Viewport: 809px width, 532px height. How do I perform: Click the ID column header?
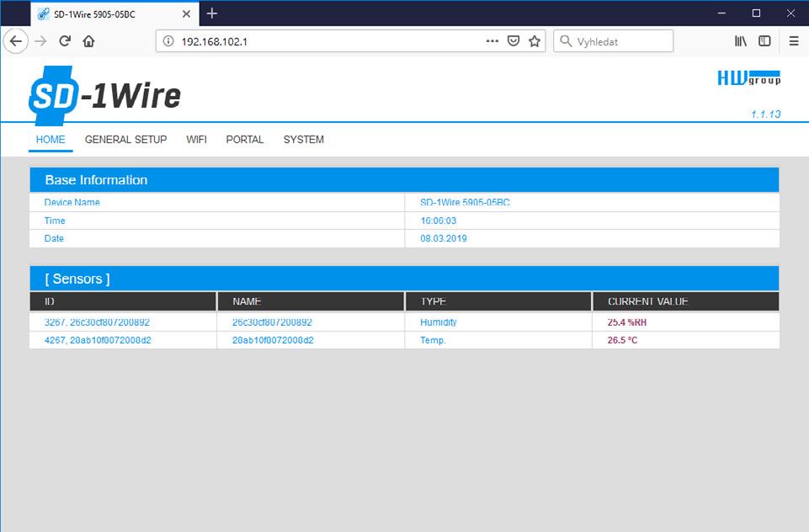(123, 301)
